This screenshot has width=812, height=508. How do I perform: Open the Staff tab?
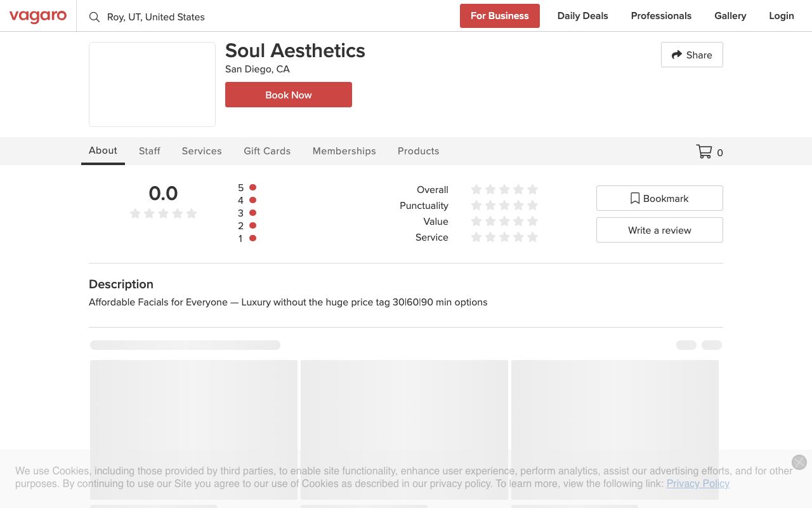click(x=150, y=151)
